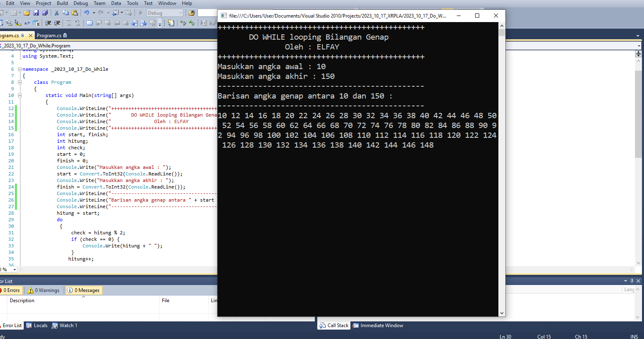Viewport: 644px width, 339px height.
Task: Open the Build menu
Action: (62, 3)
